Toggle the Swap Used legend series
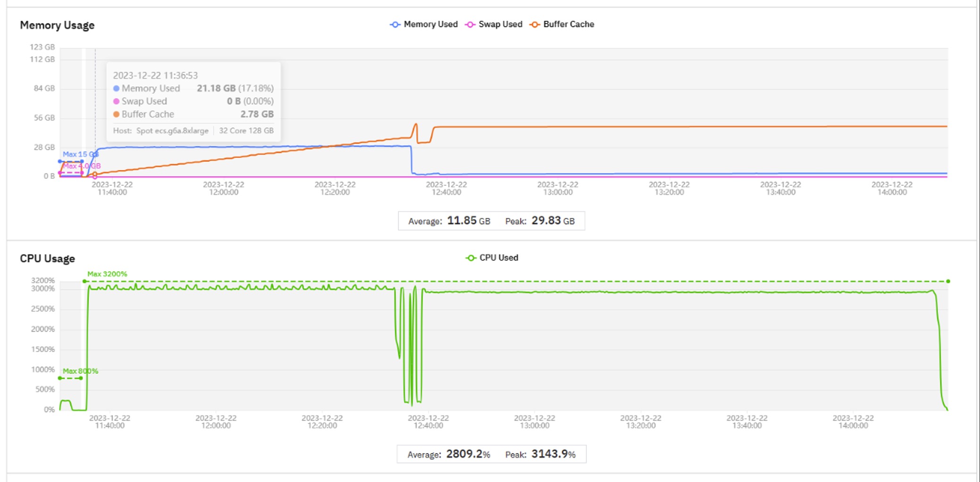This screenshot has height=482, width=980. click(494, 24)
